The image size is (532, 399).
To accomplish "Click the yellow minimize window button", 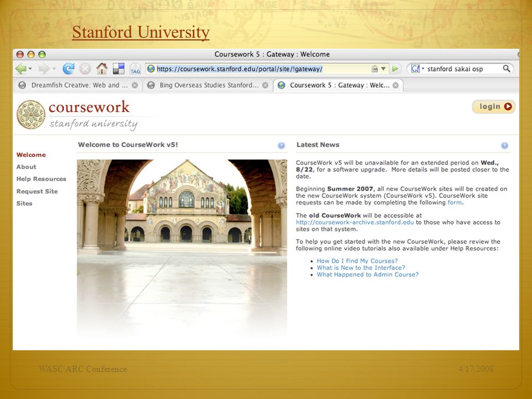I will [31, 54].
